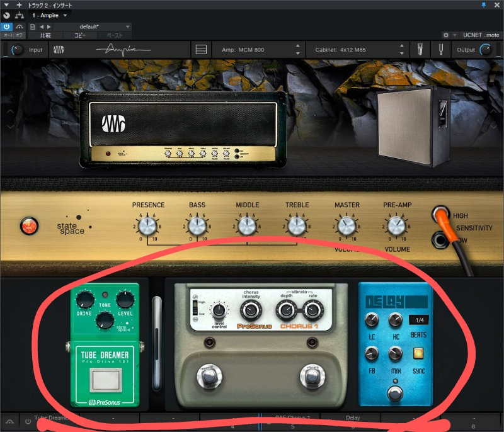Toggle the bottom bar pedal power icon

coord(28,421)
